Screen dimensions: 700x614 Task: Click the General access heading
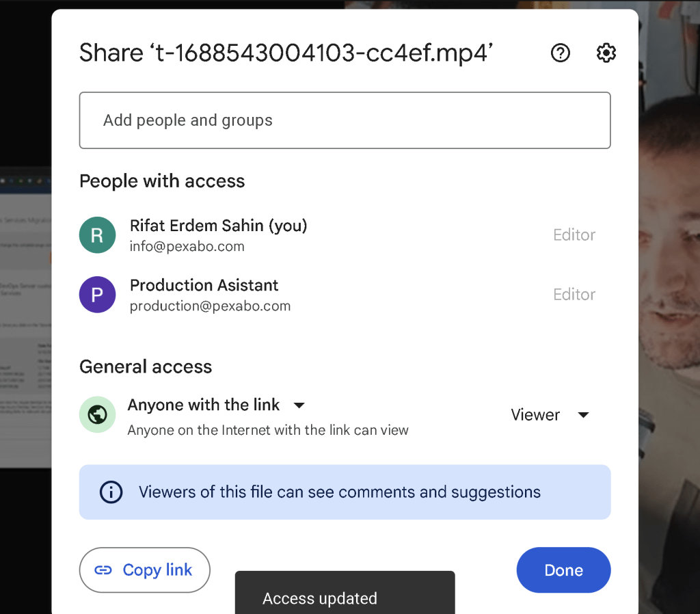(x=146, y=366)
